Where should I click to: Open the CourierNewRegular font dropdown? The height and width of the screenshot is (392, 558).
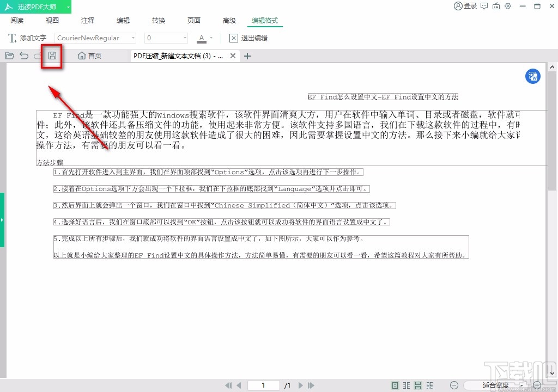pos(95,38)
